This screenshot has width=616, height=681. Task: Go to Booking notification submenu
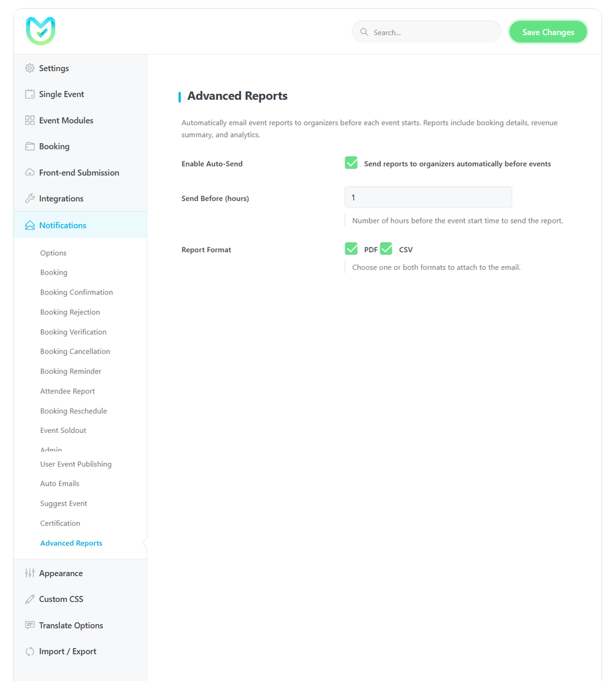click(54, 272)
